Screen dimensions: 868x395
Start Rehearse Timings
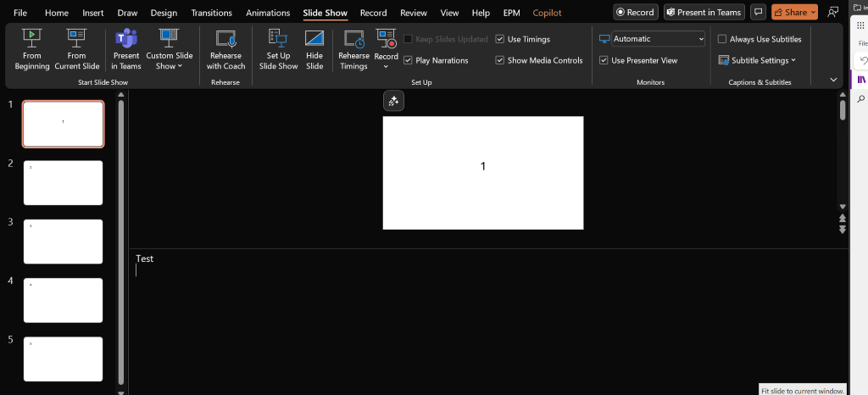tap(353, 49)
